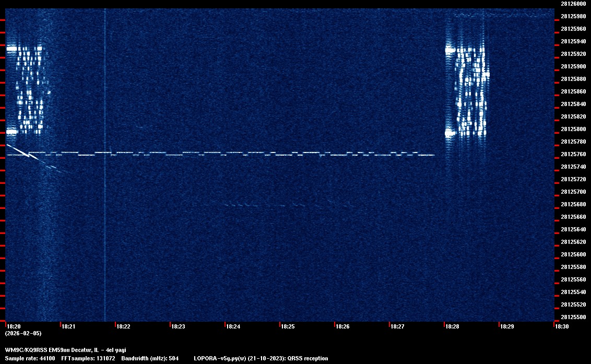Click the 28125920 frequency scale label
Image resolution: width=591 pixels, height=364 pixels.
[x=573, y=54]
